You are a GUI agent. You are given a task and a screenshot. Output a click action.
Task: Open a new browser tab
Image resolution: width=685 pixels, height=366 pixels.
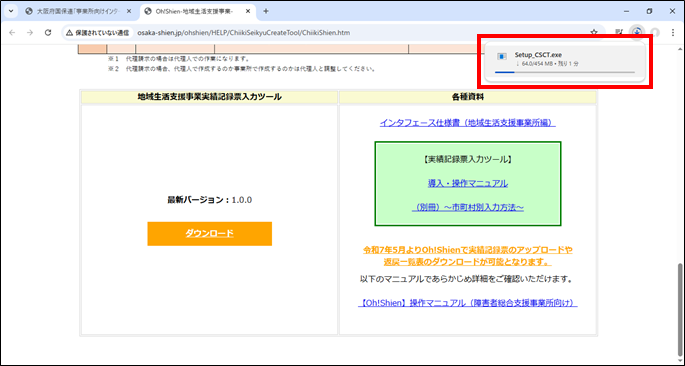tap(266, 11)
